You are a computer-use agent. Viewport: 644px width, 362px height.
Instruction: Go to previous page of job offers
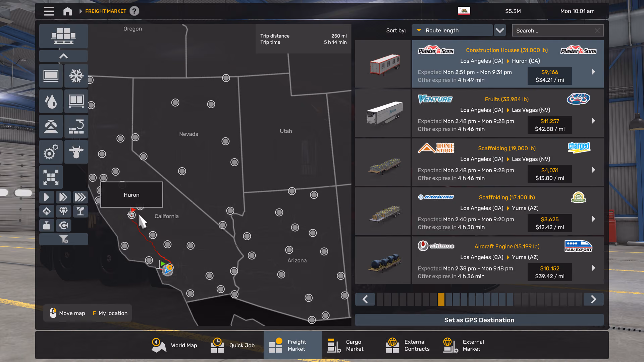(x=365, y=299)
